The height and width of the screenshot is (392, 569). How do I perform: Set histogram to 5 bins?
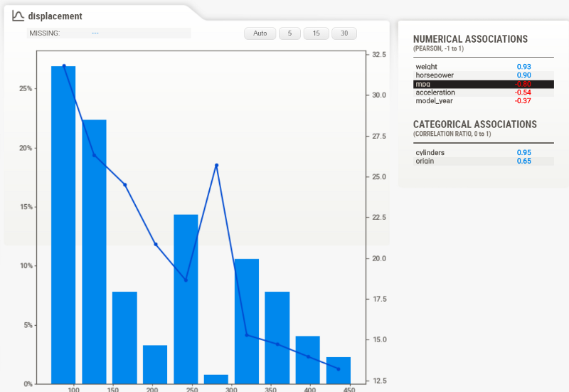(289, 33)
